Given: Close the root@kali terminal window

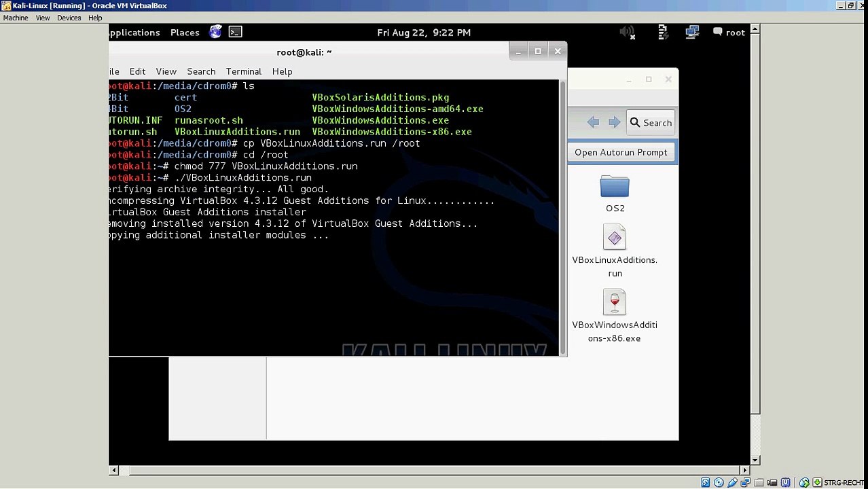Looking at the screenshot, I should [x=558, y=51].
